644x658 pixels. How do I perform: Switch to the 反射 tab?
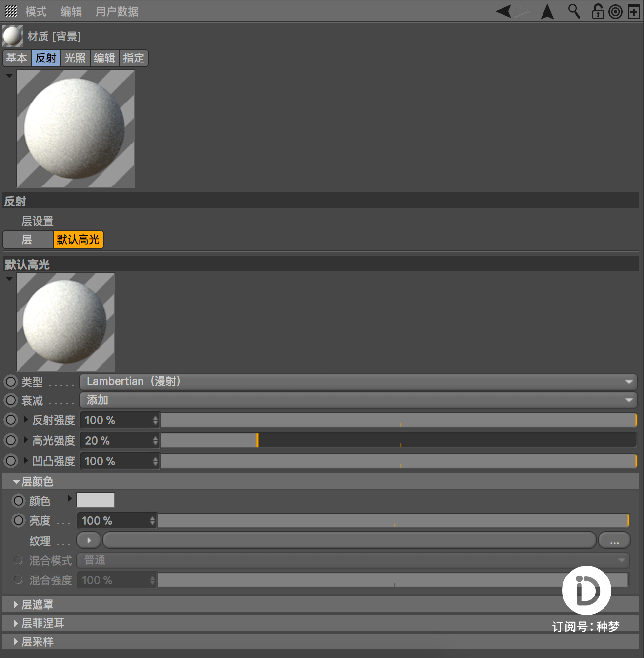[46, 58]
